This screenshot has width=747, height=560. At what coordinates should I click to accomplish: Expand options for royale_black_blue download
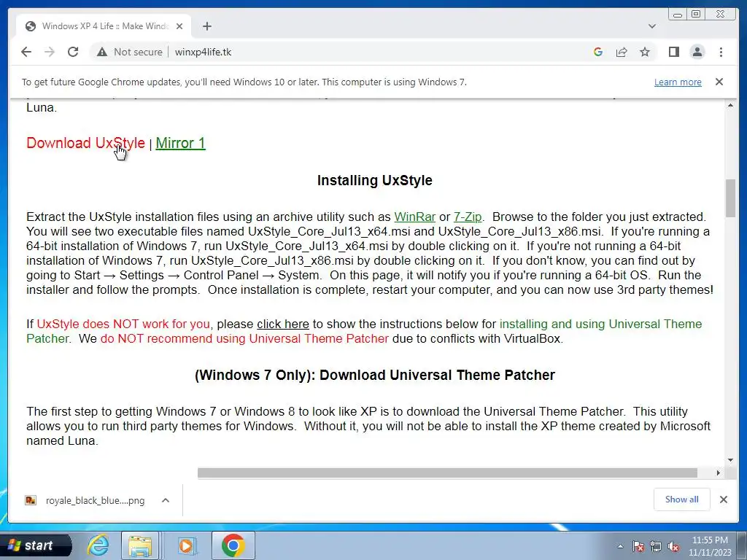pyautogui.click(x=166, y=500)
